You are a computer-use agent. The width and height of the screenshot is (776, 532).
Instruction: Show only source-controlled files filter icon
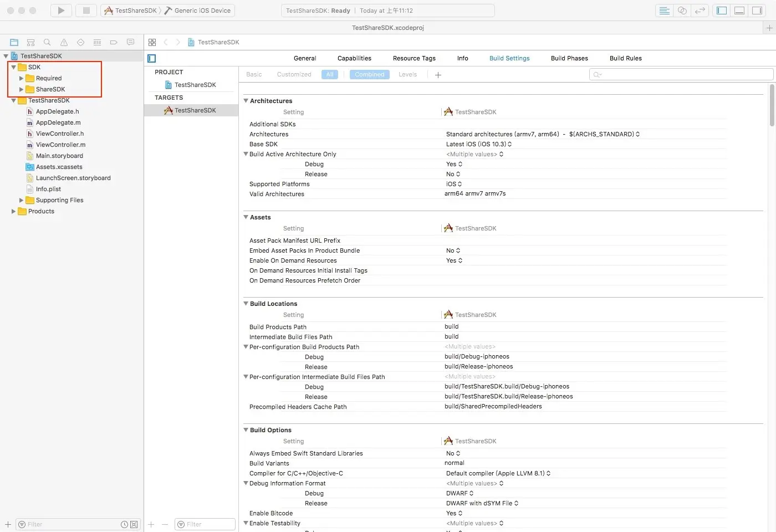[x=134, y=524]
